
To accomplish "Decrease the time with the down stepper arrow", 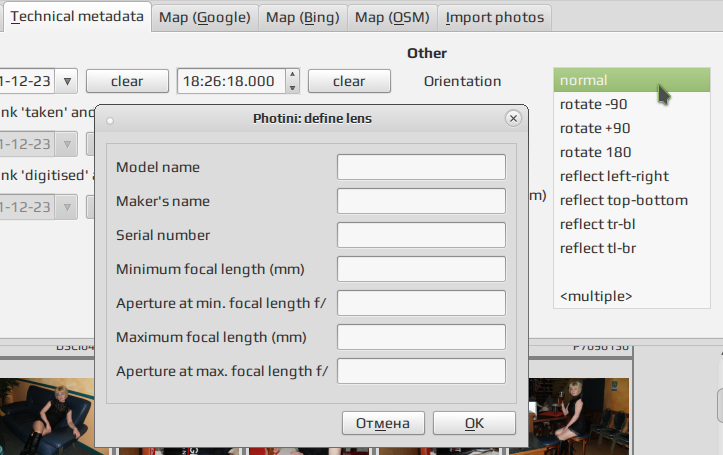I will [x=292, y=87].
